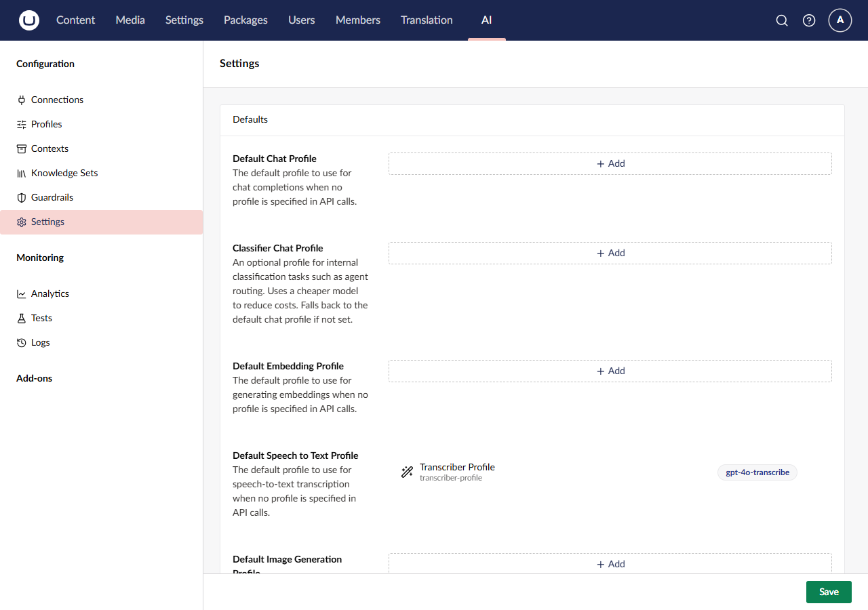The image size is (868, 610).
Task: Add a Default Image Generation Profile
Action: [x=610, y=563]
